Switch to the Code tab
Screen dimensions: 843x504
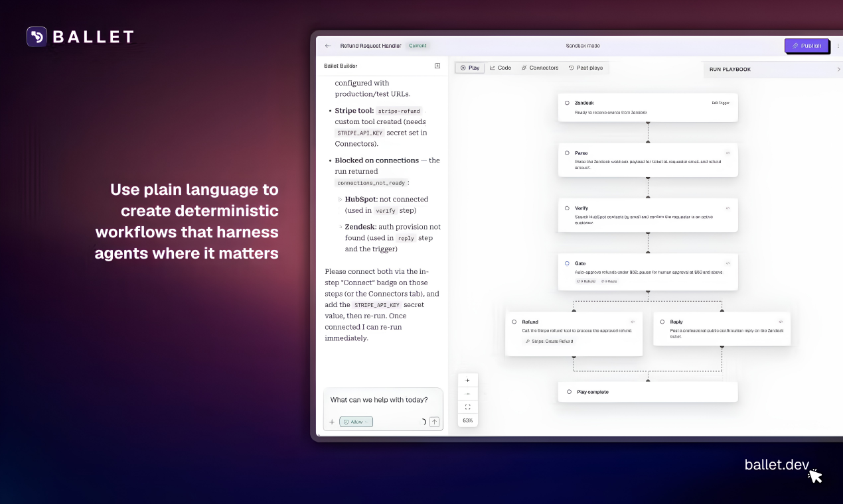(500, 68)
